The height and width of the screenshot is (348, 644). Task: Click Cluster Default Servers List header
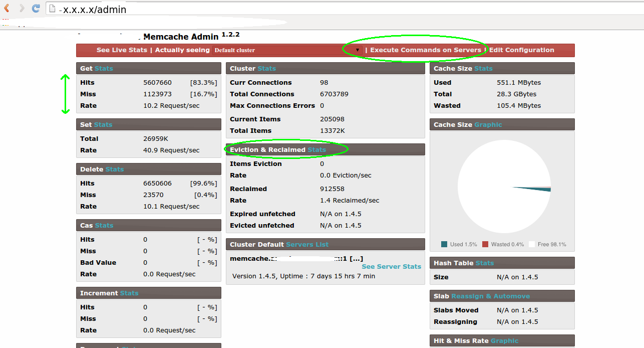[x=326, y=244]
